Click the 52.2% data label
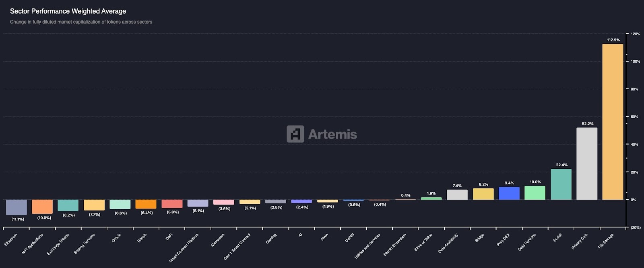This screenshot has width=644, height=268. (587, 124)
